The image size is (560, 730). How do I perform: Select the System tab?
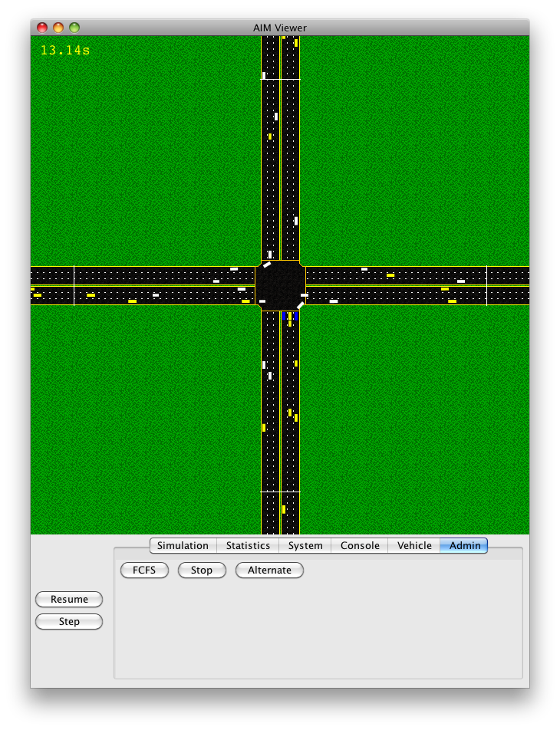[x=305, y=546]
